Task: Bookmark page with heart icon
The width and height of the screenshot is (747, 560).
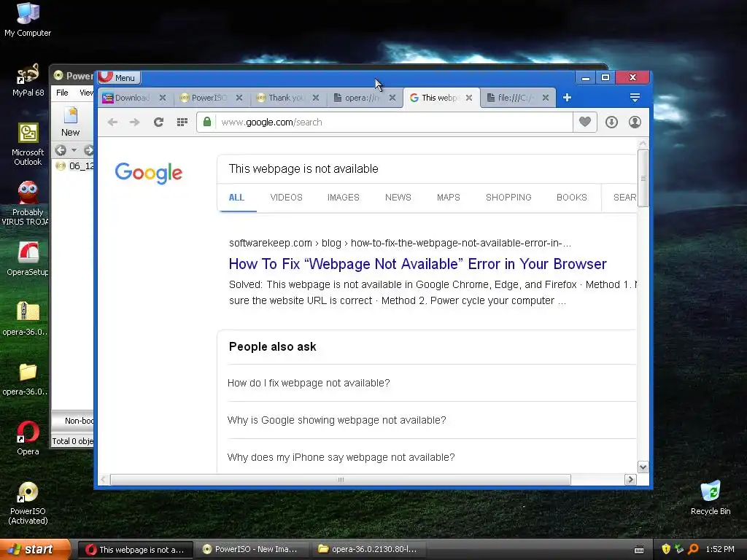Action: [585, 122]
